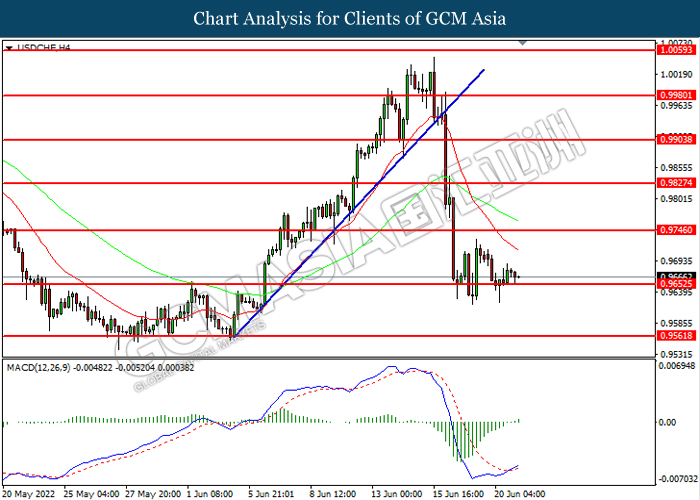This screenshot has width=700, height=500.
Task: Click the 0.96395 price axis value
Action: (676, 292)
